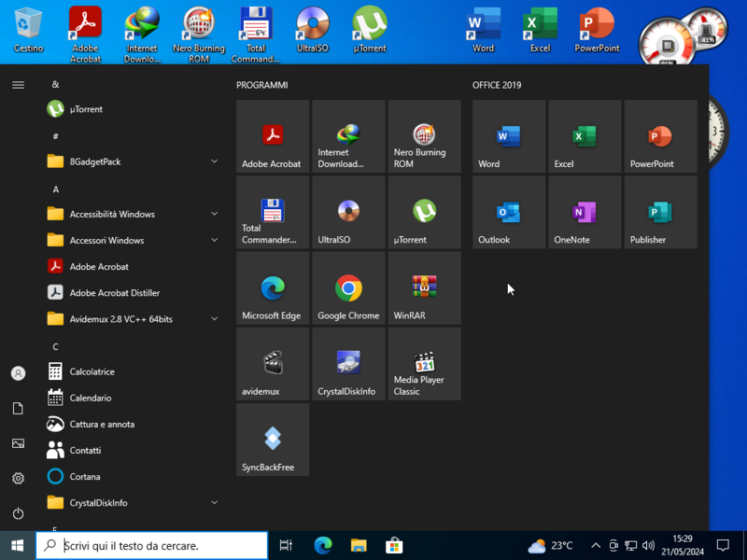Launch OneNote from the Office 2019 group

[584, 212]
